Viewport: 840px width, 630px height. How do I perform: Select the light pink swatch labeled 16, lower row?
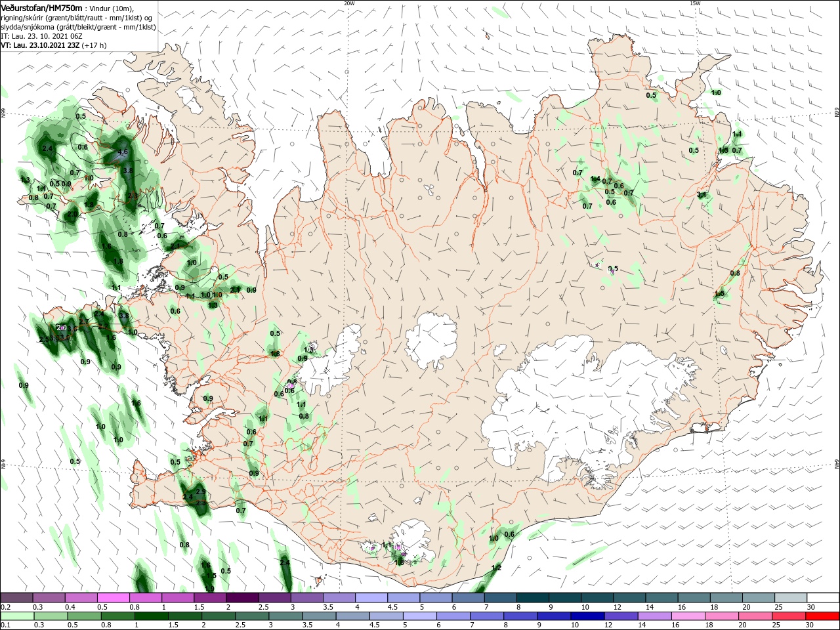click(687, 616)
